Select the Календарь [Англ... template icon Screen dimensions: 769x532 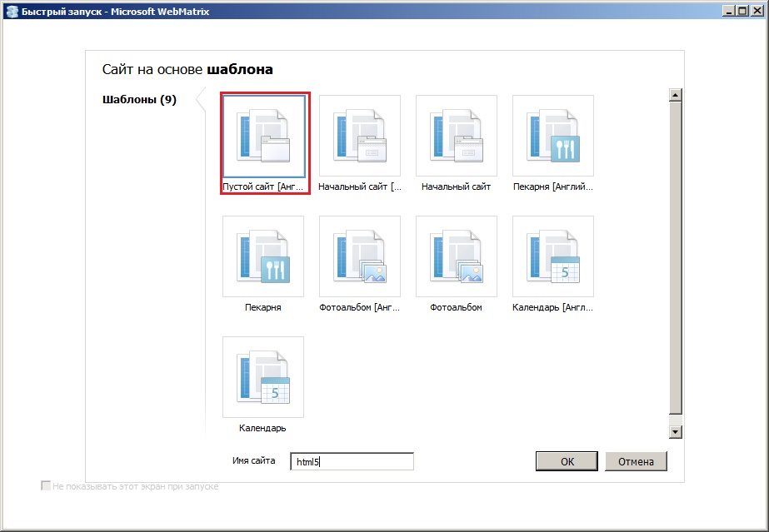[553, 256]
